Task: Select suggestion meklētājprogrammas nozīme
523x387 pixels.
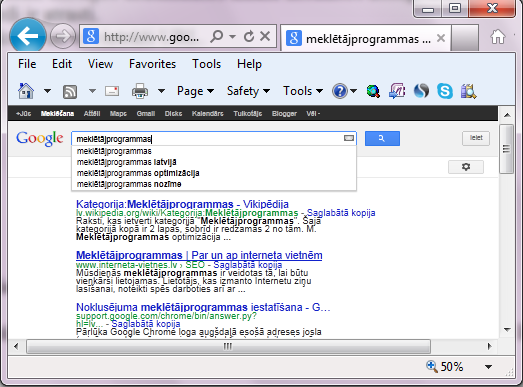Action: click(x=129, y=184)
